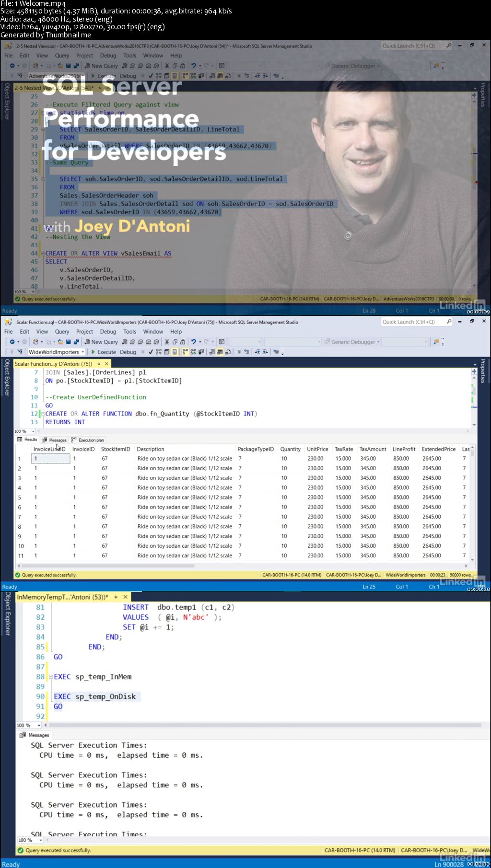
Task: Toggle Include Live Query Statistics, Scalar Functions window
Action: (x=193, y=352)
